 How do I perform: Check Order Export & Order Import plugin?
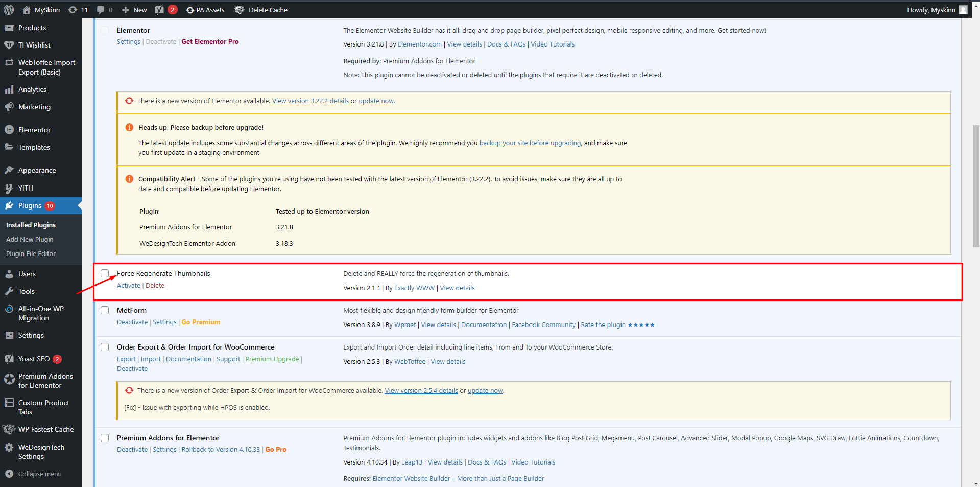click(105, 347)
